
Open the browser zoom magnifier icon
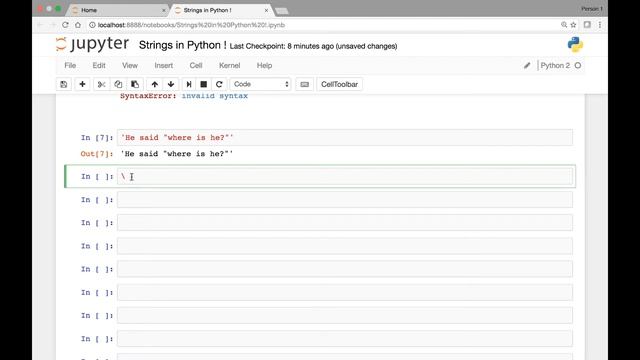click(x=564, y=25)
